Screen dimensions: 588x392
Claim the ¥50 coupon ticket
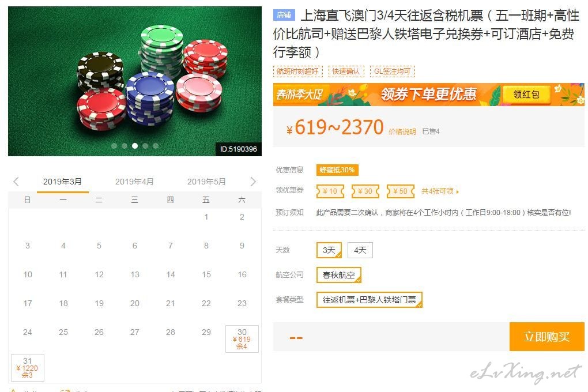(x=401, y=191)
